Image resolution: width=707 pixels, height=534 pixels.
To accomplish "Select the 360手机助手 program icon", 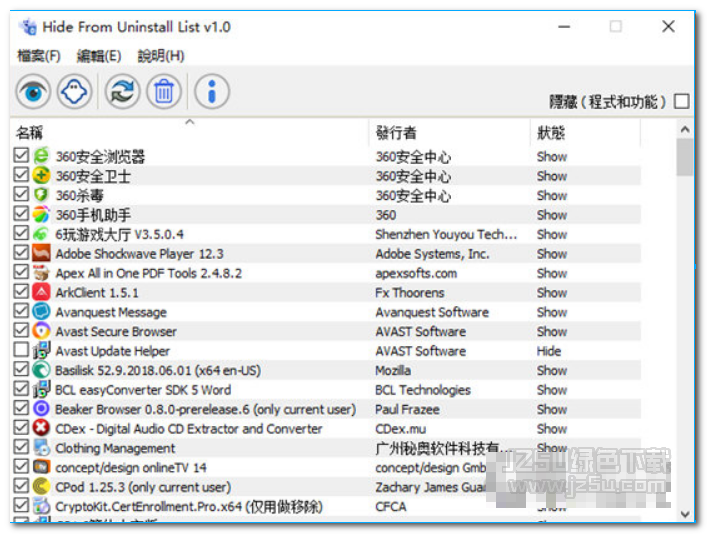I will coord(41,214).
